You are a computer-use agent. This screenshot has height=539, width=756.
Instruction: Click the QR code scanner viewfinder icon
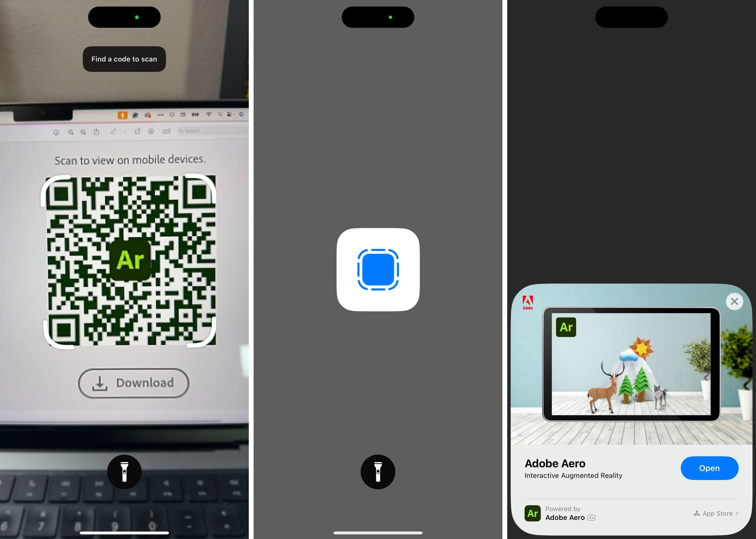tap(378, 269)
